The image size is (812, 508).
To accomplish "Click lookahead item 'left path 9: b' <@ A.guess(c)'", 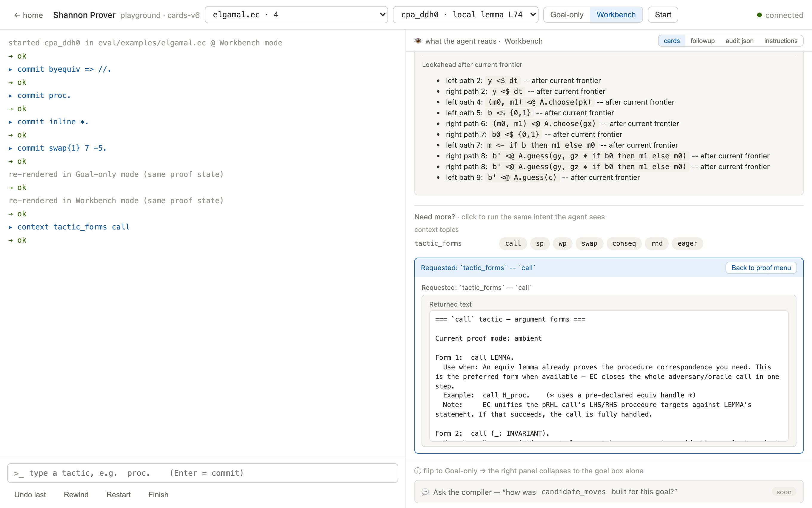I will pos(542,178).
